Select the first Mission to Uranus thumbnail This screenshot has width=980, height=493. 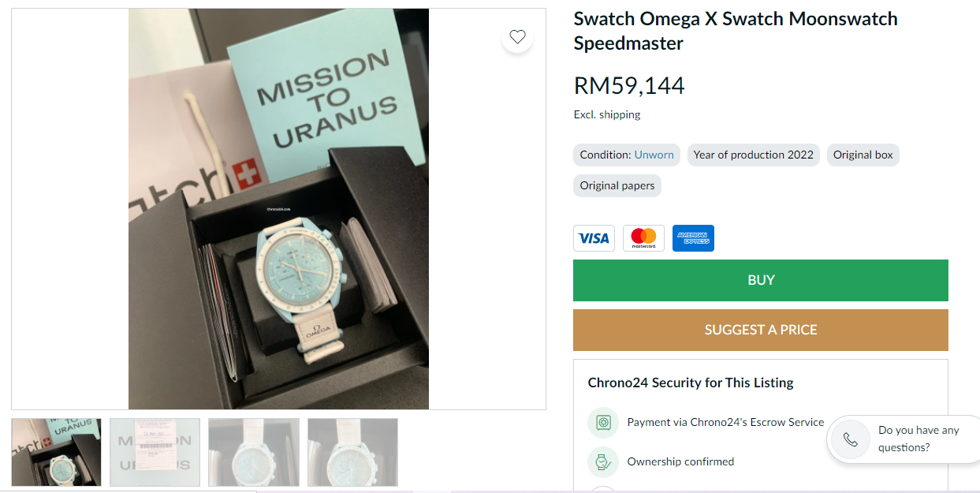click(x=56, y=452)
